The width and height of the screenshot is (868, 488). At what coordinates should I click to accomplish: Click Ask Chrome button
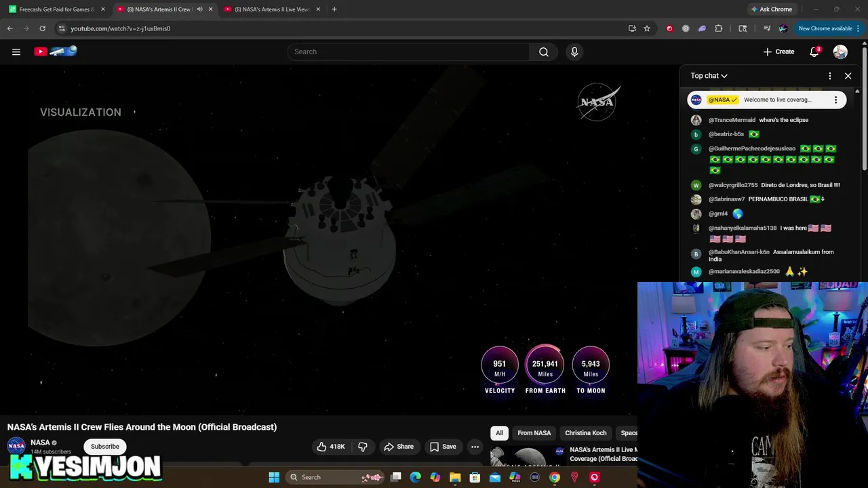tap(772, 9)
